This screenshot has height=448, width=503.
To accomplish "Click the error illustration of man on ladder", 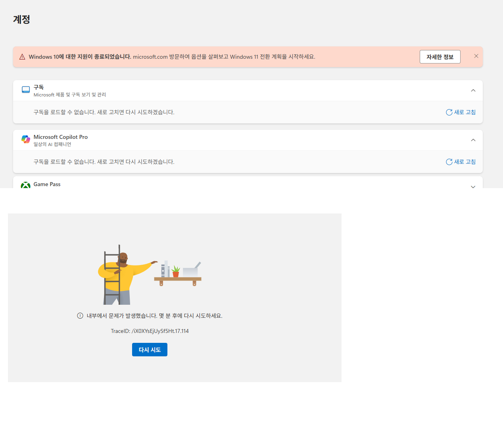I will click(150, 275).
